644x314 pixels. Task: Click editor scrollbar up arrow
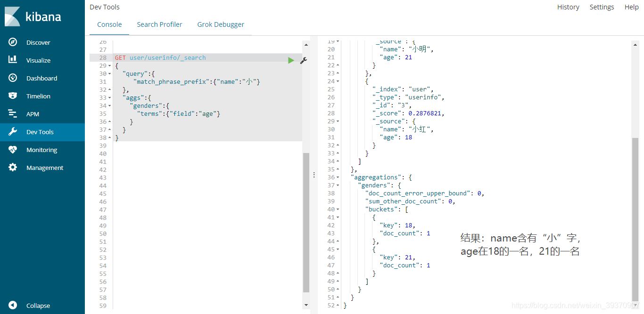click(x=306, y=44)
